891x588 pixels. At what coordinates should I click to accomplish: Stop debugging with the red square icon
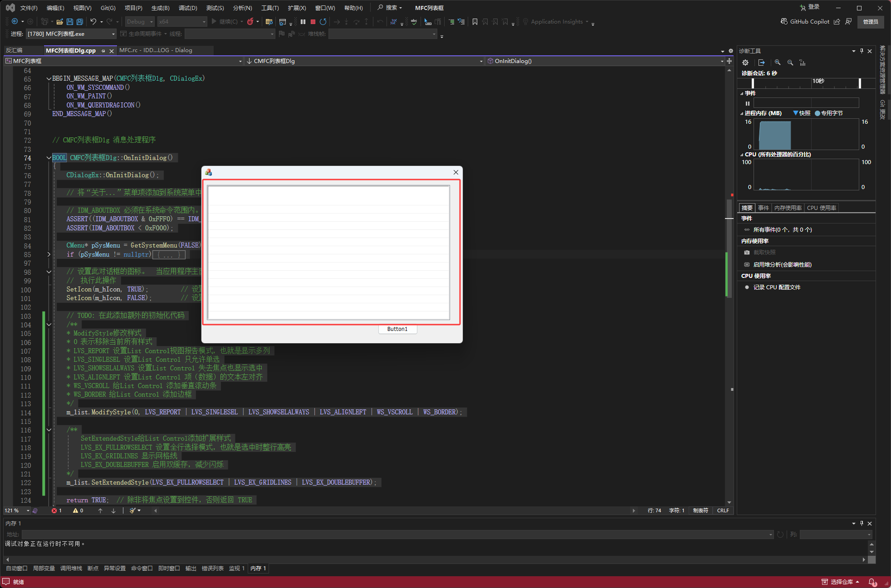[313, 22]
